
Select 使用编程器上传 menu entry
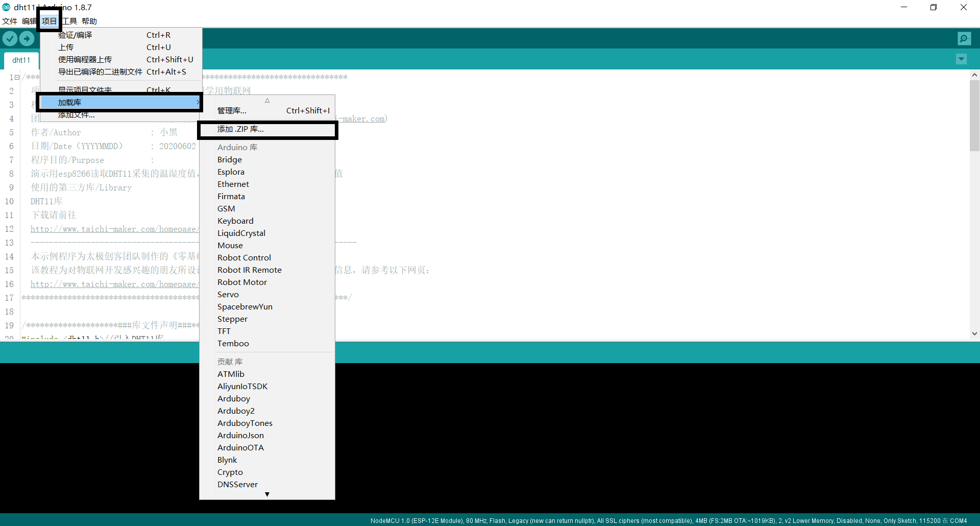(x=121, y=59)
